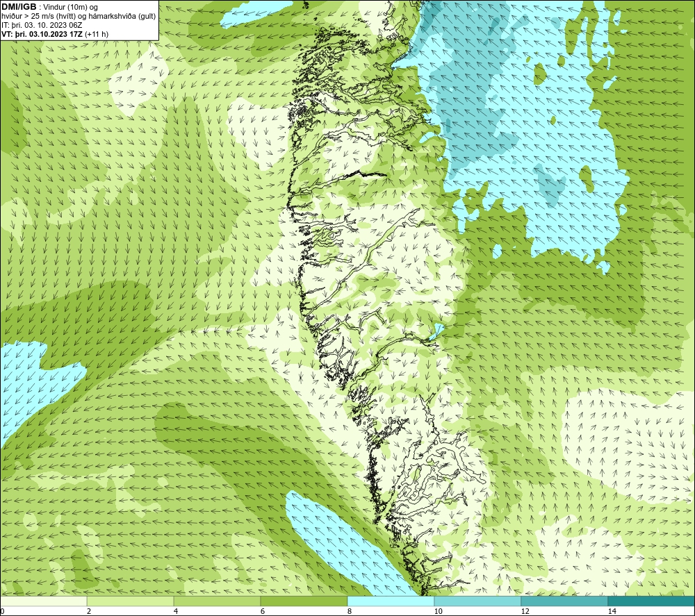Click the 'VT: þri. 03.10.2023 17Z (+11 h)' line
The width and height of the screenshot is (695, 616).
(x=55, y=34)
